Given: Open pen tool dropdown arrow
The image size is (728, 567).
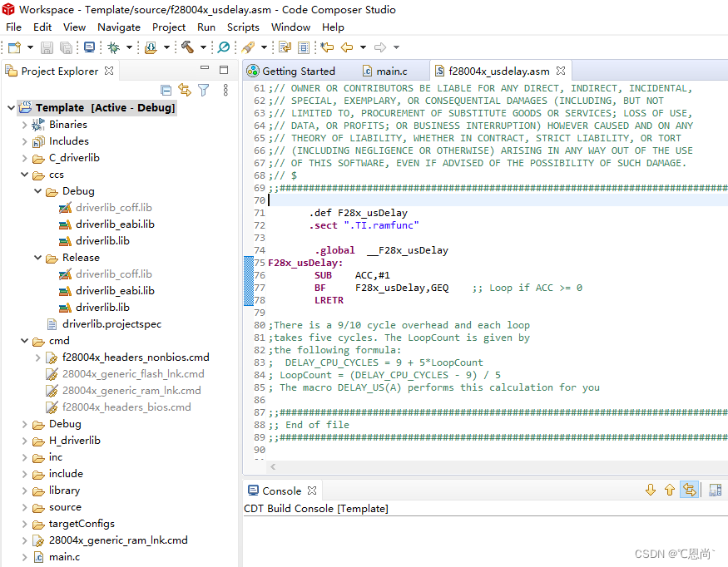Looking at the screenshot, I should tap(264, 47).
